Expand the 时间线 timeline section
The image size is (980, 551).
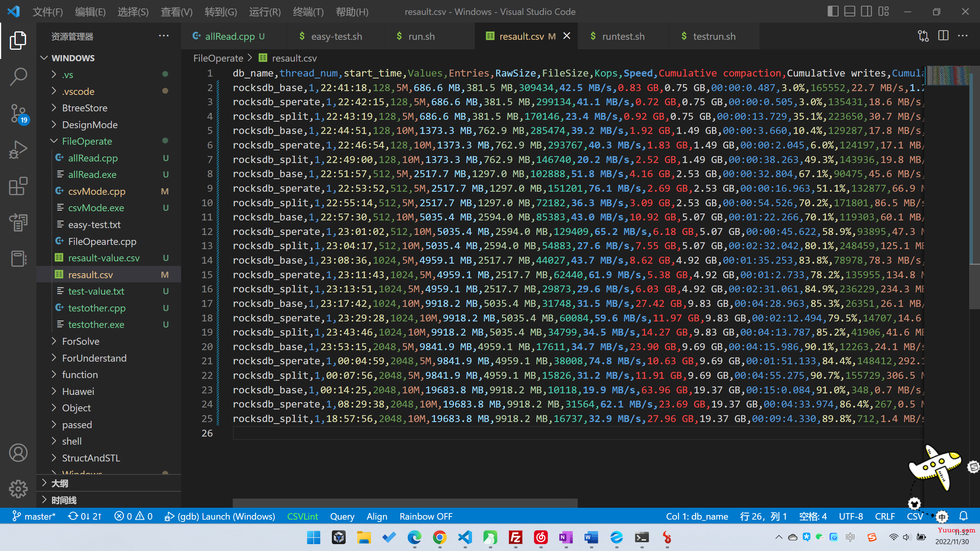point(109,500)
